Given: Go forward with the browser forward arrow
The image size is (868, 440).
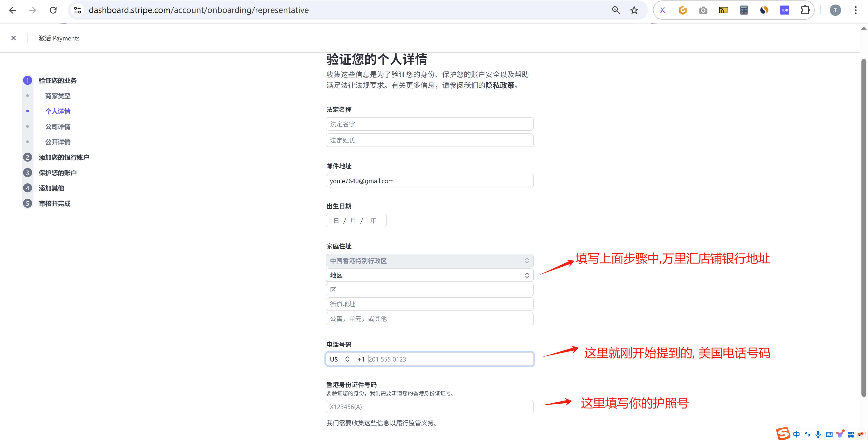Looking at the screenshot, I should [x=33, y=10].
